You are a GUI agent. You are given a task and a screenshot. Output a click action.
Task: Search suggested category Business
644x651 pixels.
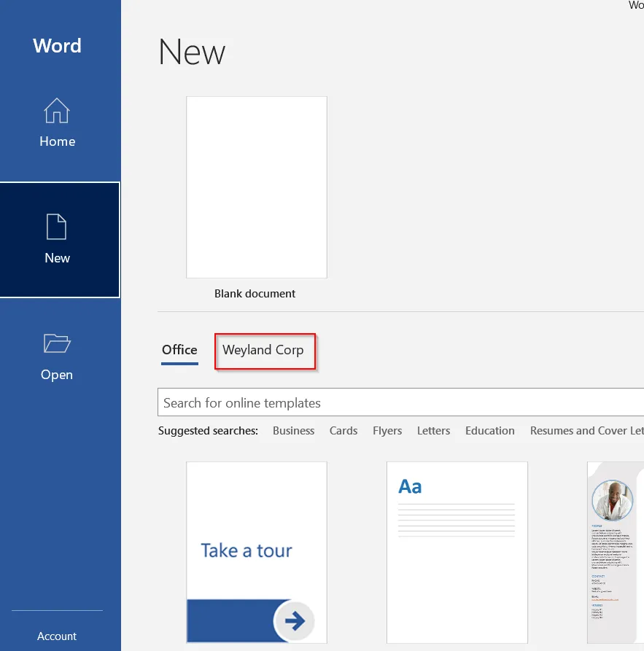point(293,431)
